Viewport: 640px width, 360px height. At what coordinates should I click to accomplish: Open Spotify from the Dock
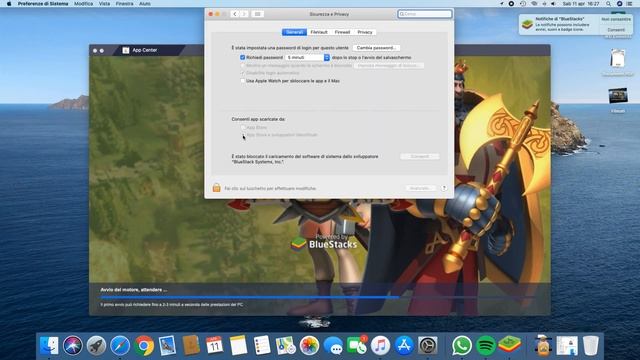[x=485, y=346]
